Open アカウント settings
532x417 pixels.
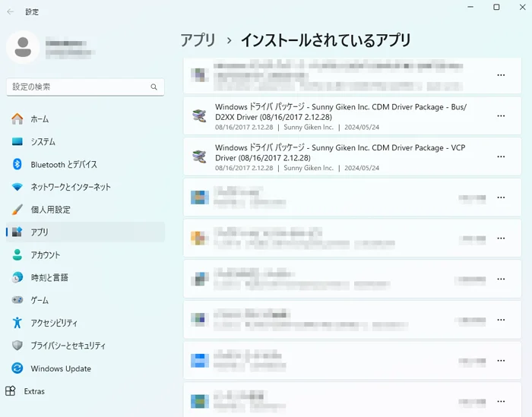pos(85,254)
